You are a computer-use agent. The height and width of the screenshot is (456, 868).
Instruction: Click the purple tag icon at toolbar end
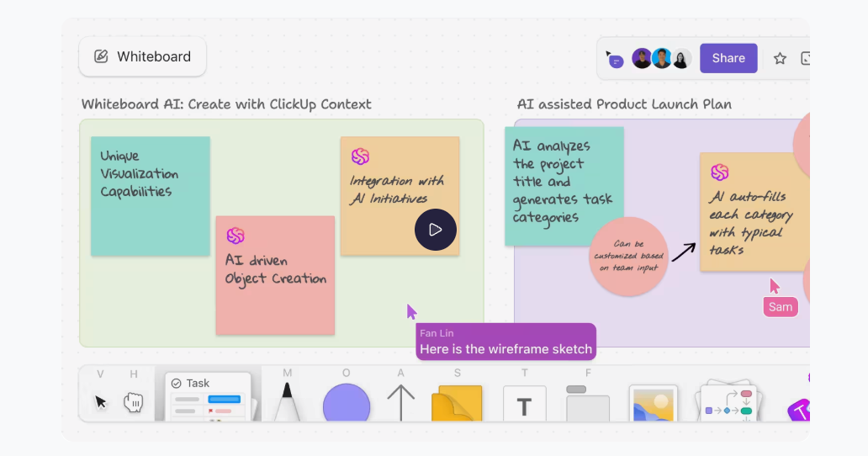click(x=799, y=410)
